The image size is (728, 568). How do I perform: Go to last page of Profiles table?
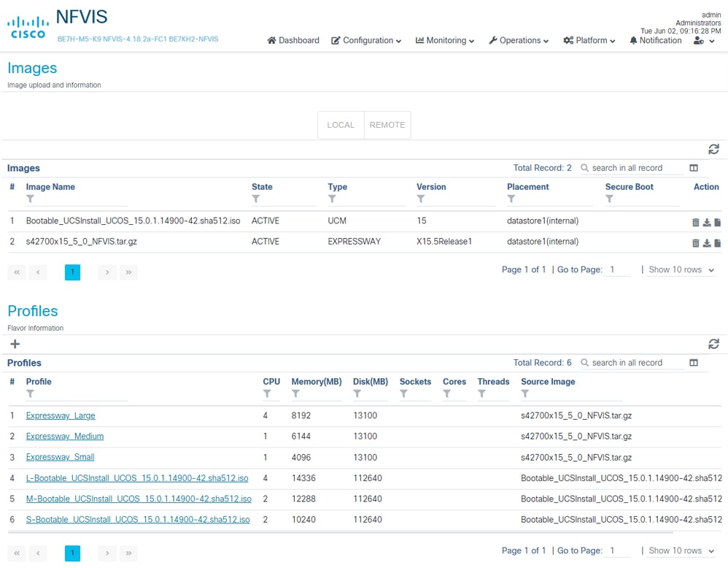pyautogui.click(x=128, y=553)
